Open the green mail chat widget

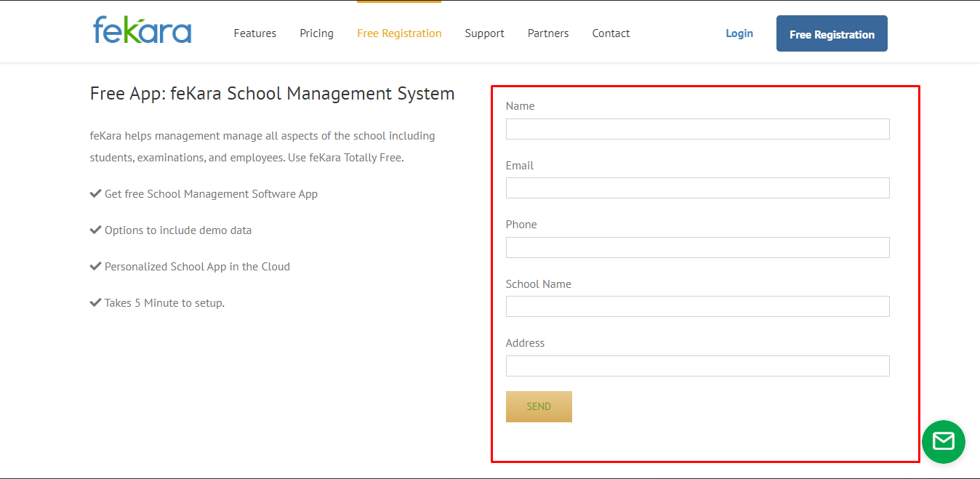[943, 441]
